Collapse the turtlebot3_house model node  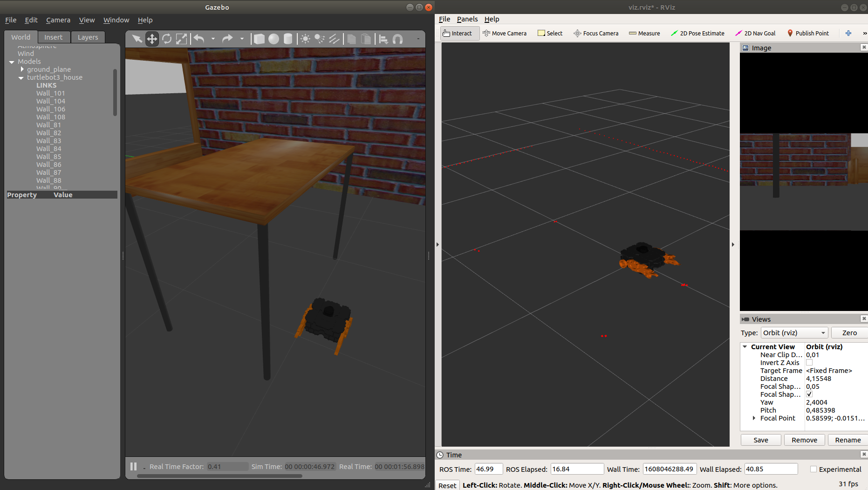pos(21,77)
